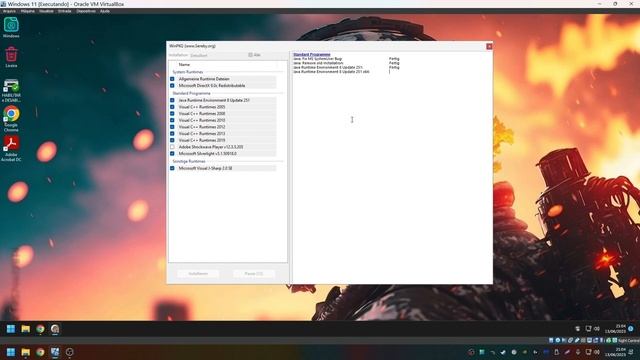This screenshot has height=360, width=640.
Task: Check the Adobe Shockwave Player checkbox
Action: [x=172, y=147]
